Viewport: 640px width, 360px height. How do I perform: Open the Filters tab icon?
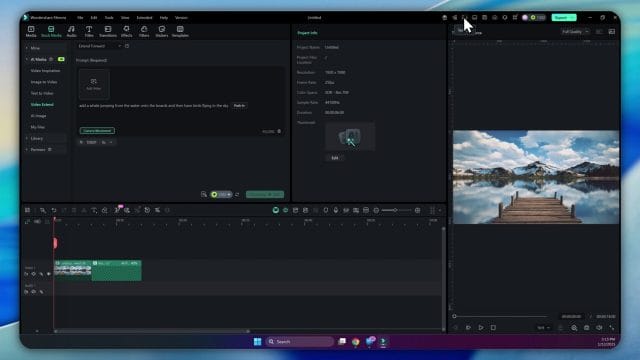(144, 29)
